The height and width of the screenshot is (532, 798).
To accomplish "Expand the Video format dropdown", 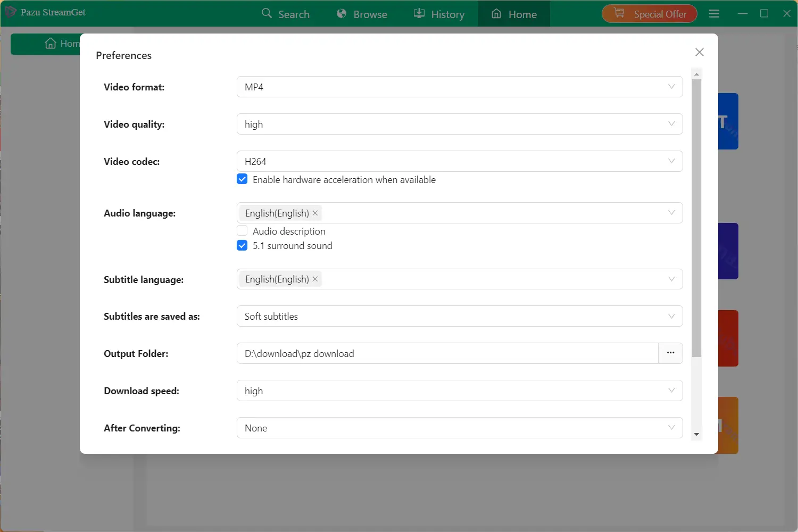I will tap(460, 87).
